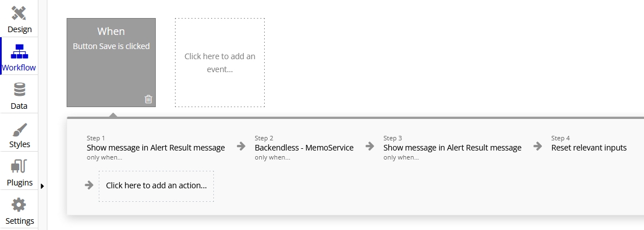Open Step 4 Reset relevant inputs
The image size is (644, 230).
pyautogui.click(x=589, y=148)
